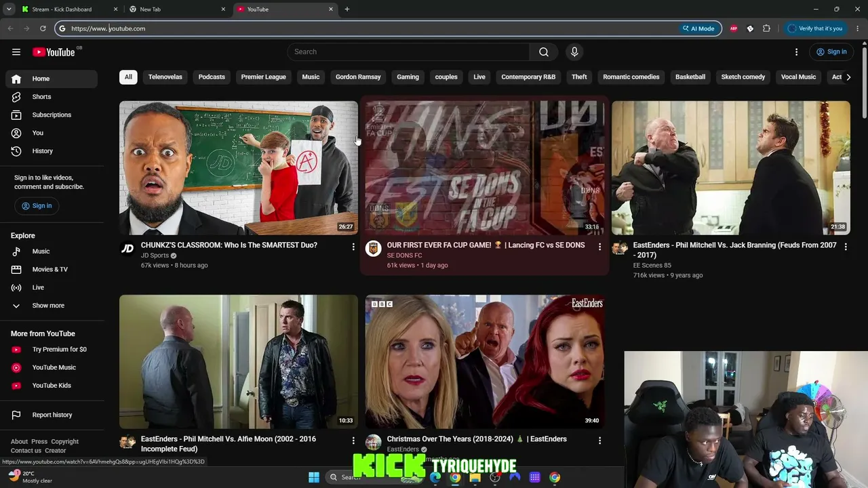This screenshot has width=868, height=488.
Task: Open the SE DONS FA Cup video thumbnail
Action: tap(485, 168)
